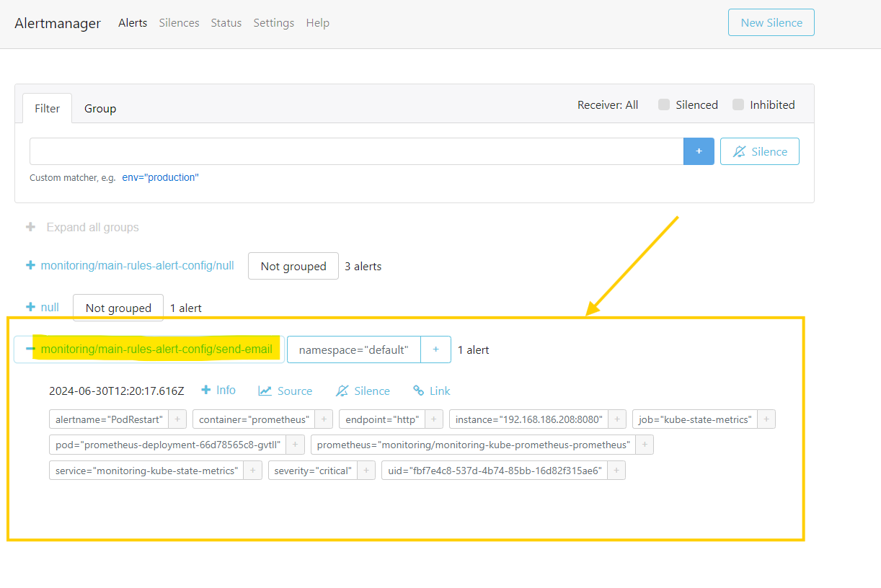881x588 pixels.
Task: Add filter with blue plus button
Action: (699, 151)
